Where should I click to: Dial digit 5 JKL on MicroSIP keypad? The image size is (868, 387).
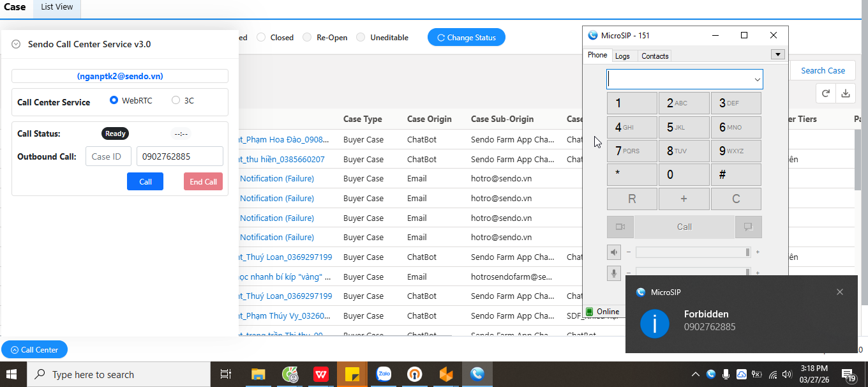[x=684, y=127]
